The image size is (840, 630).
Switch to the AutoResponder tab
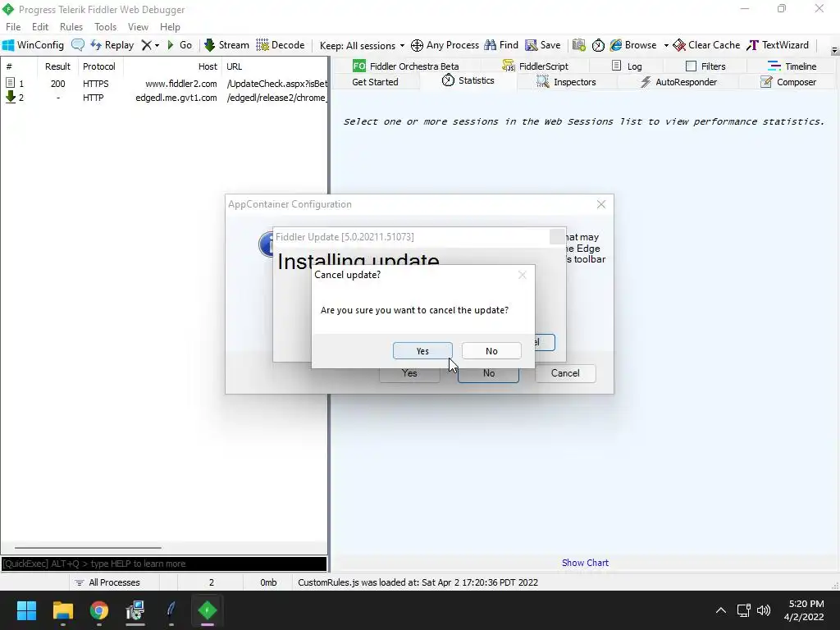click(678, 82)
